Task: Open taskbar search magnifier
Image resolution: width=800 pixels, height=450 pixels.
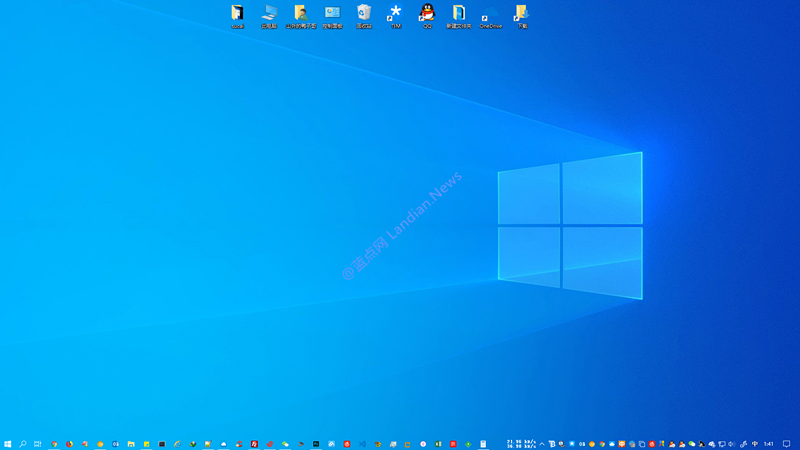Action: point(22,444)
